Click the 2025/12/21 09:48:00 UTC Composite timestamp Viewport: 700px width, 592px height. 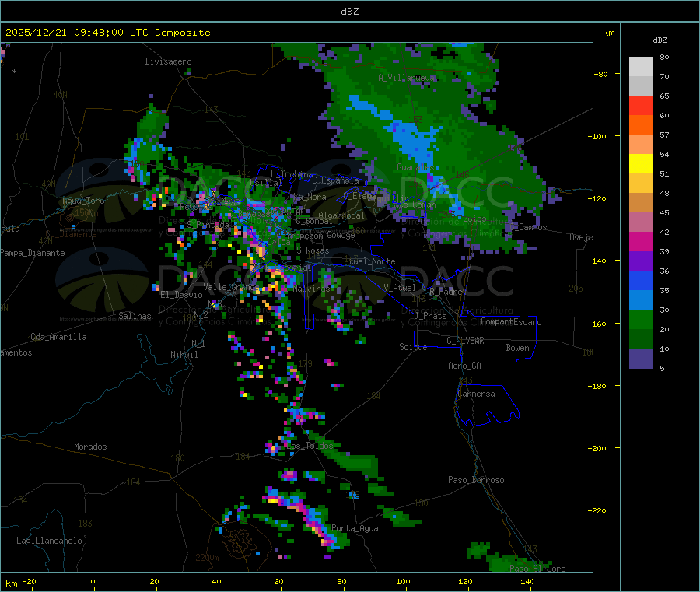click(107, 33)
